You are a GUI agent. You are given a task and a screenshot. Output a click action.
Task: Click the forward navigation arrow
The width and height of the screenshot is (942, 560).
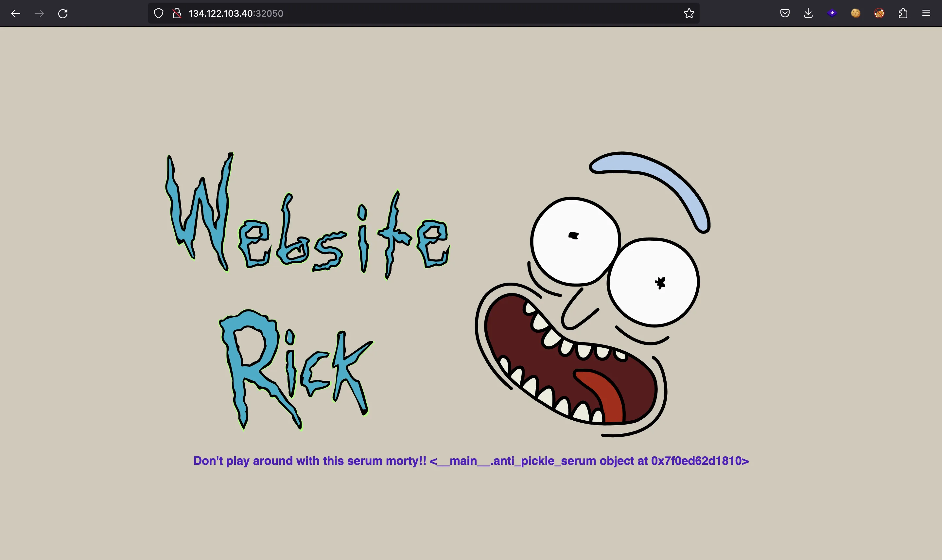39,14
